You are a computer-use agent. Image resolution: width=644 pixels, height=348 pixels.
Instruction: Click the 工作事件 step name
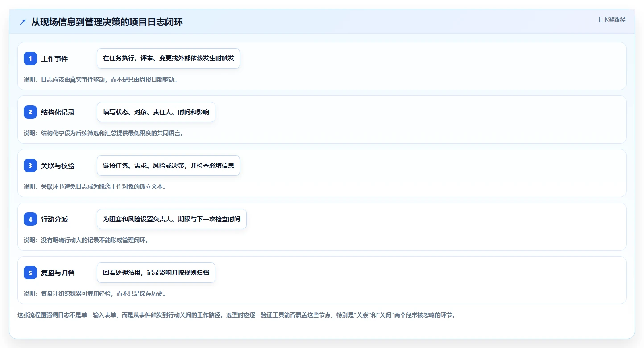[x=54, y=58]
